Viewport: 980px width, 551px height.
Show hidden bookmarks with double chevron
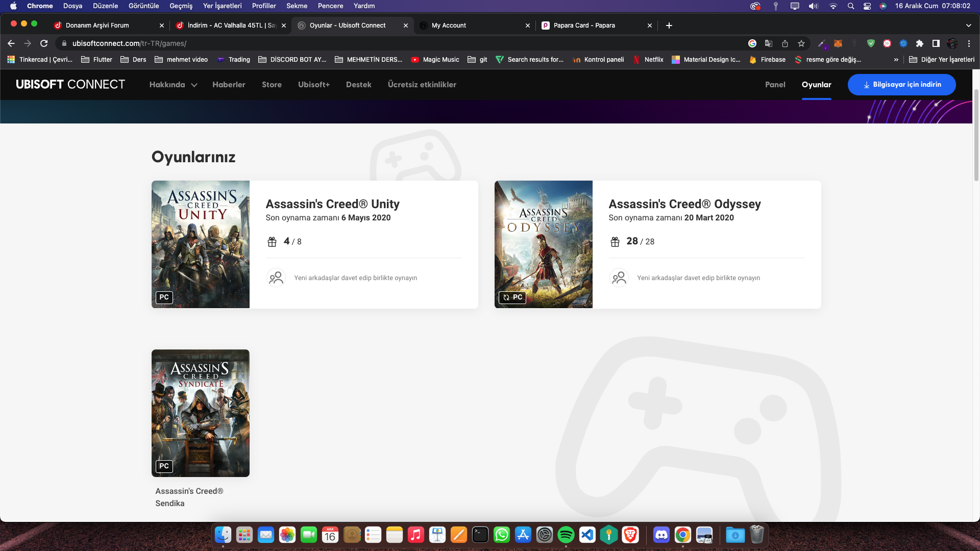896,60
